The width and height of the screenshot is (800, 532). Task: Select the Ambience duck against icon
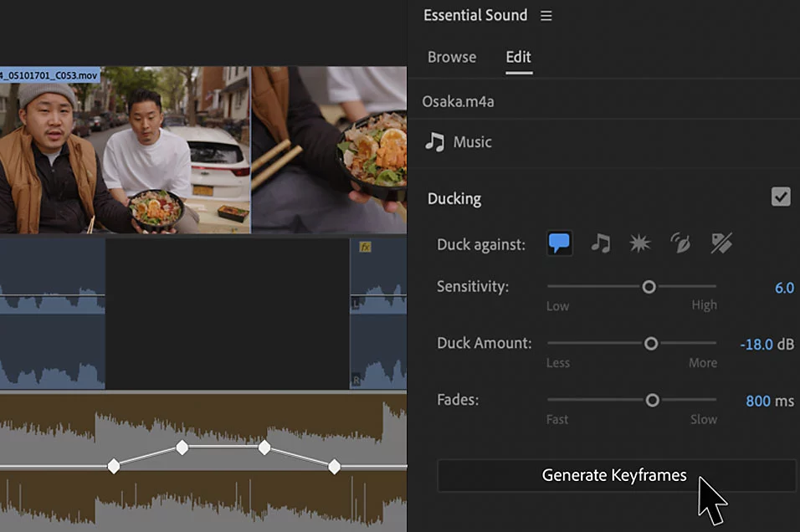click(679, 243)
